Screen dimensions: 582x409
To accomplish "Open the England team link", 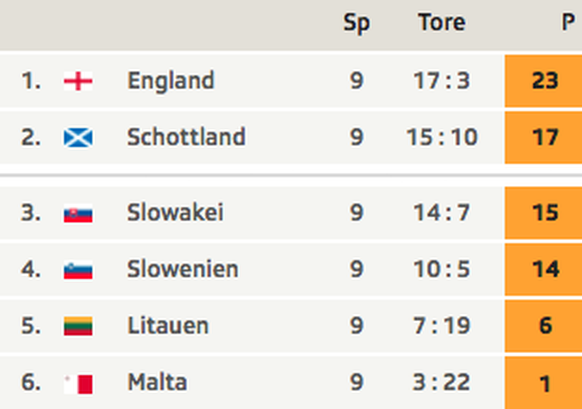I will pos(171,81).
